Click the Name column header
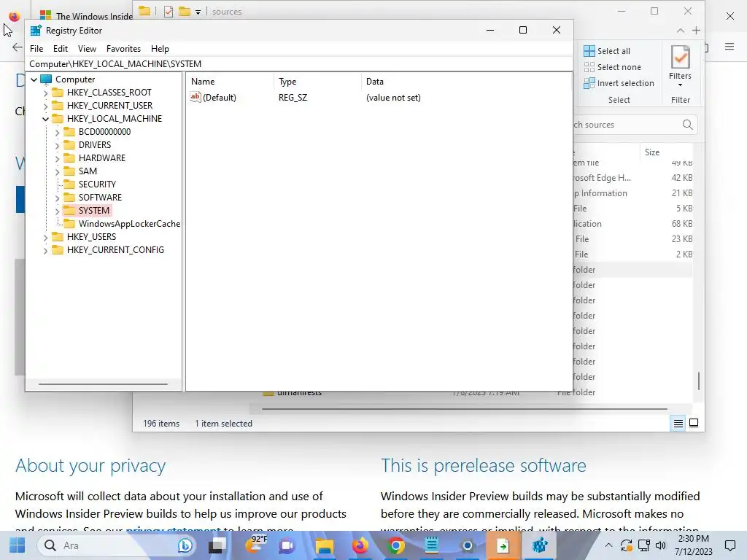 (x=230, y=82)
